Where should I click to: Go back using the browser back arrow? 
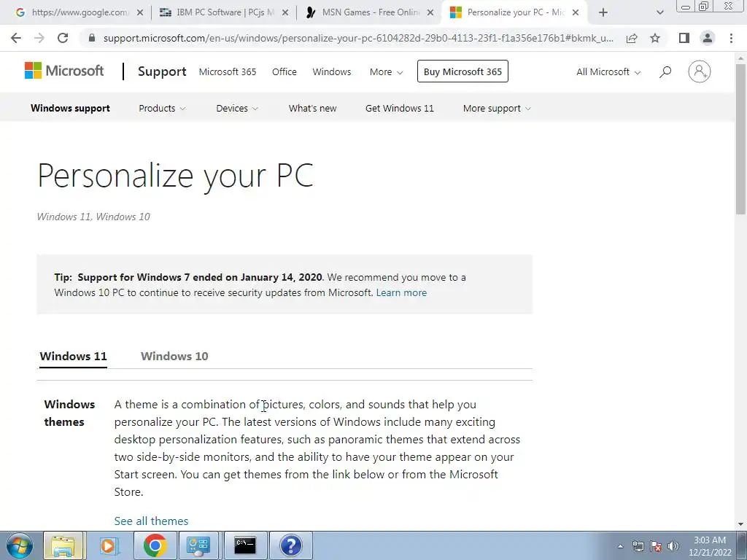click(x=16, y=38)
